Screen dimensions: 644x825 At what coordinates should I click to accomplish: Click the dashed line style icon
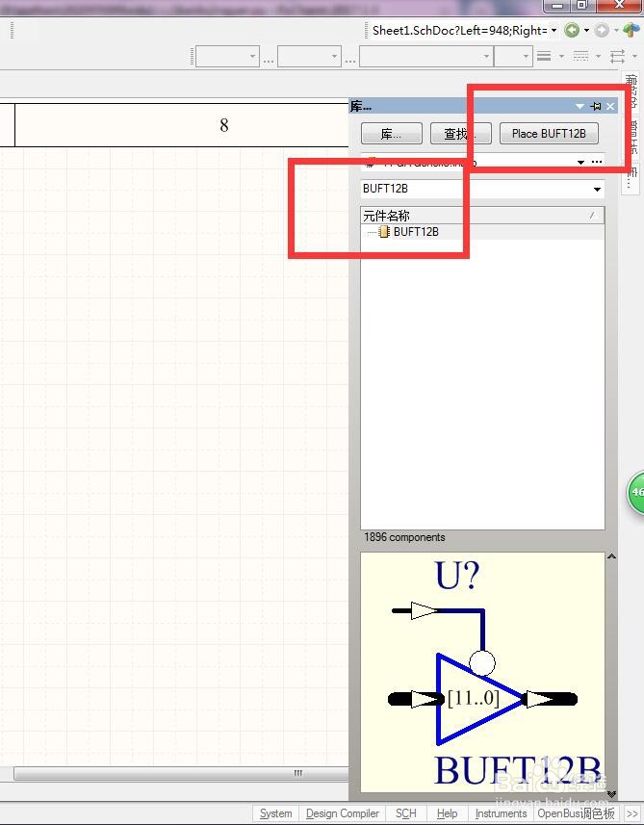click(x=580, y=56)
